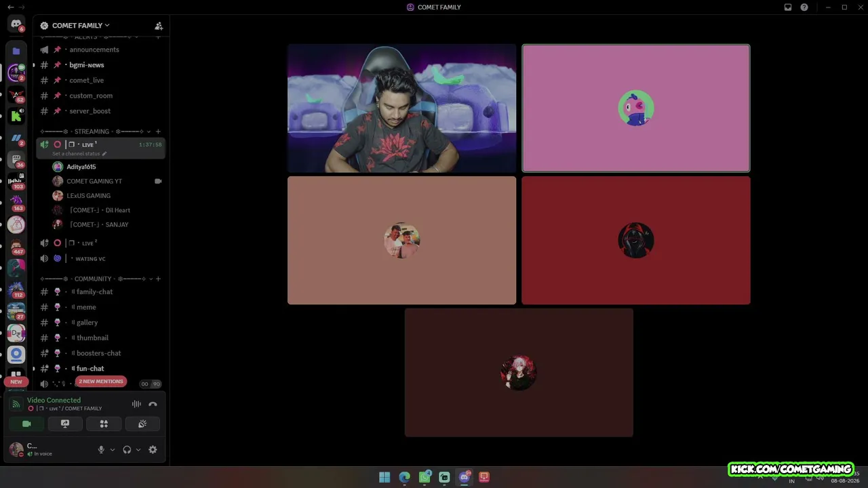Open the Inbox icon in title bar
Screen dimensions: 868x488
click(x=788, y=7)
